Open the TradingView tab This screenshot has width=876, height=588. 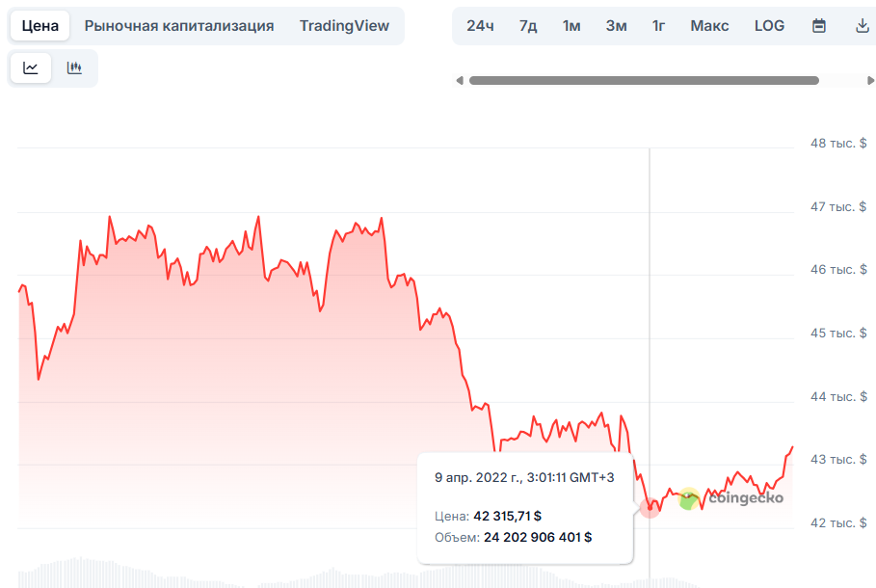pyautogui.click(x=344, y=26)
